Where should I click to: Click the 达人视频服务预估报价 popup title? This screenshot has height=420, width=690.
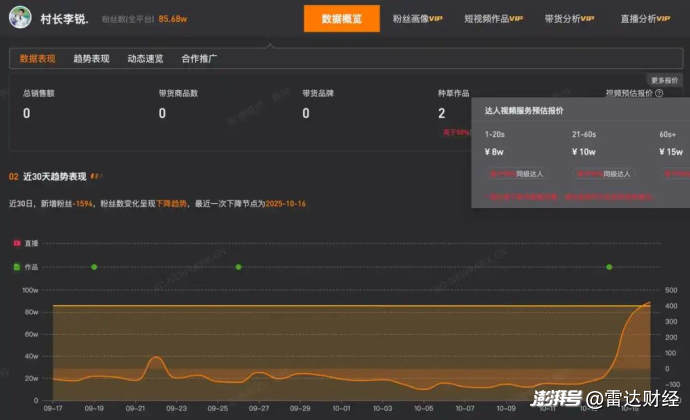(x=524, y=111)
